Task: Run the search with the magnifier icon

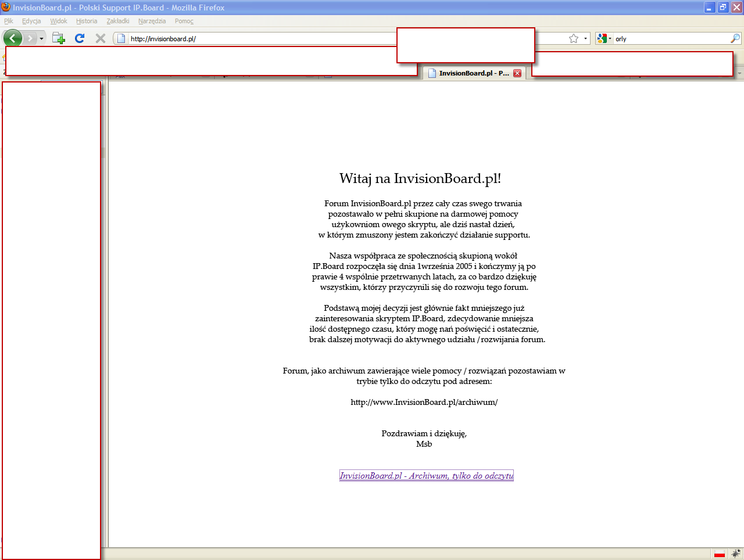Action: pos(735,38)
